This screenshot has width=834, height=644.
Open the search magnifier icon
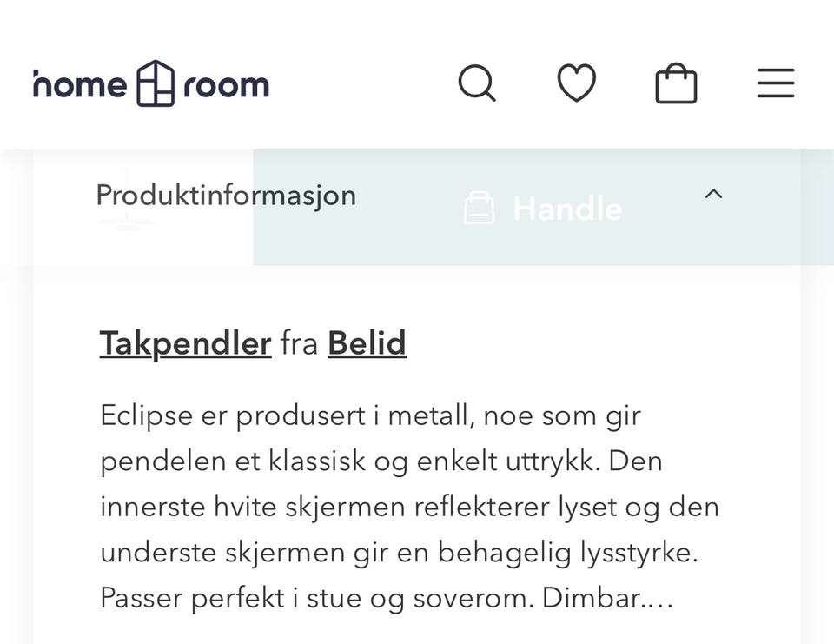click(x=477, y=83)
